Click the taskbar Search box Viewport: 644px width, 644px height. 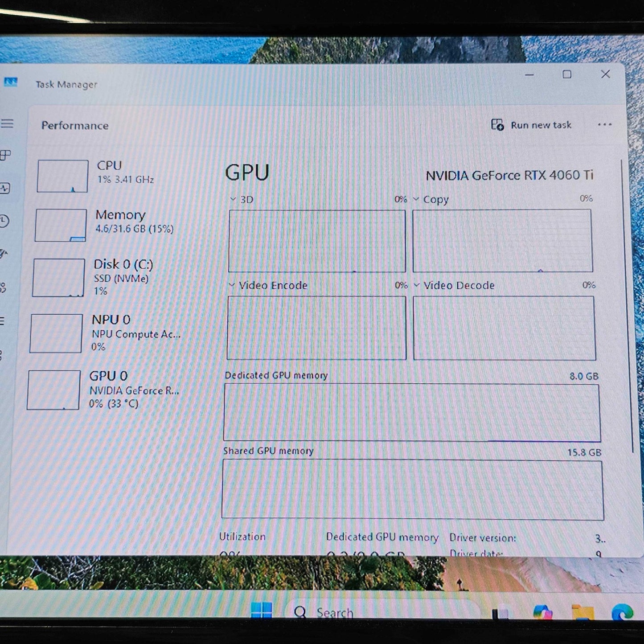[334, 613]
